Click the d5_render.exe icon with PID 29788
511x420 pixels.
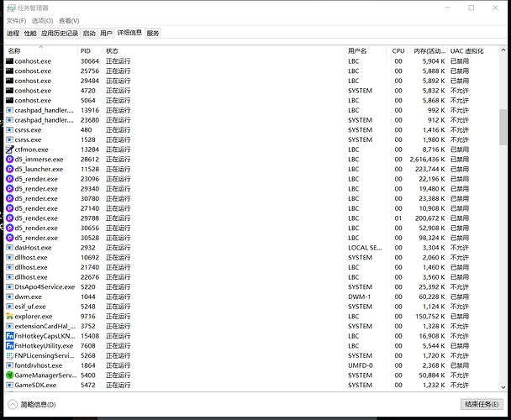pos(9,218)
